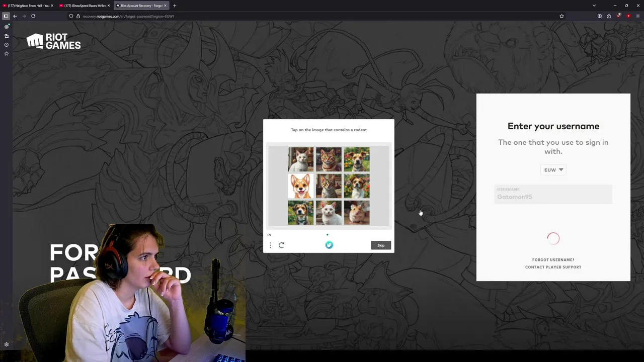The width and height of the screenshot is (644, 362).
Task: Switch to the Neighbor From Hell tab
Action: pyautogui.click(x=28, y=6)
